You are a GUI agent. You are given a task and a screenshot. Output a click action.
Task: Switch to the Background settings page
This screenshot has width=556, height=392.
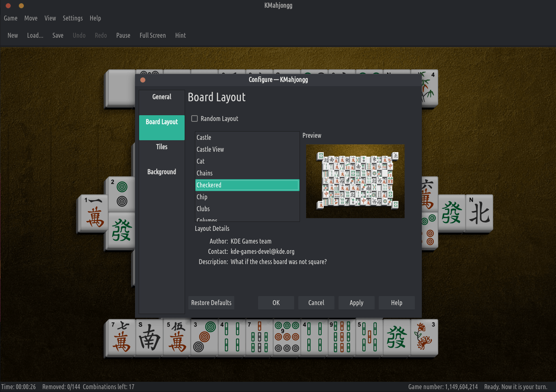pos(162,172)
